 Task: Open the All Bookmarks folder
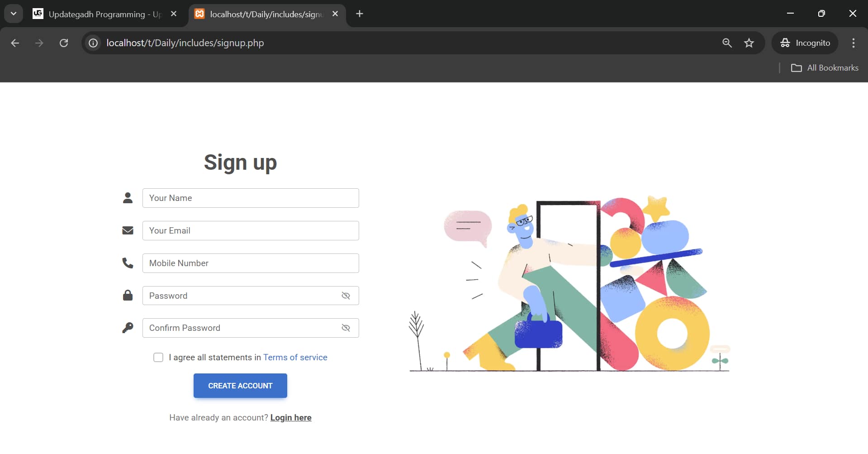pos(825,68)
